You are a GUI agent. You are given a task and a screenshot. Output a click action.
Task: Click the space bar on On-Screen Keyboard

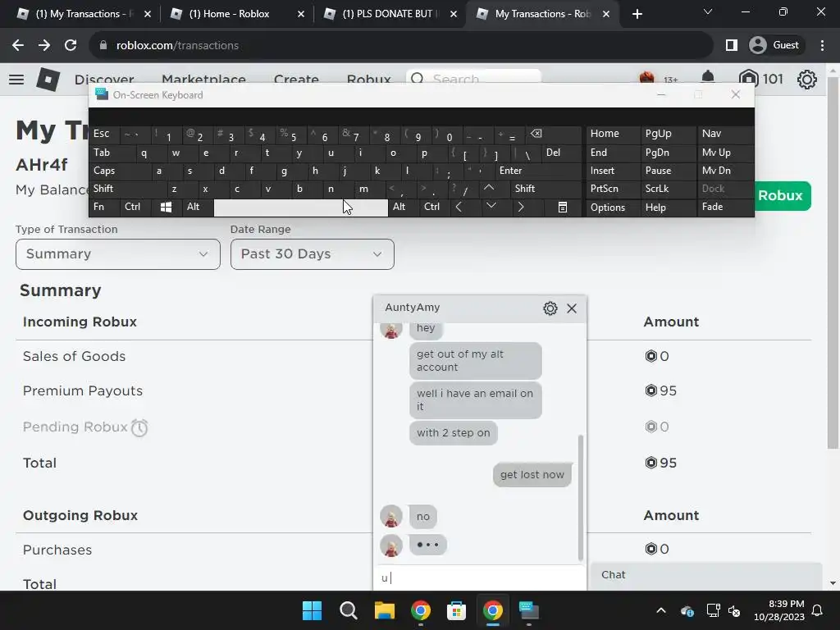[x=300, y=208]
